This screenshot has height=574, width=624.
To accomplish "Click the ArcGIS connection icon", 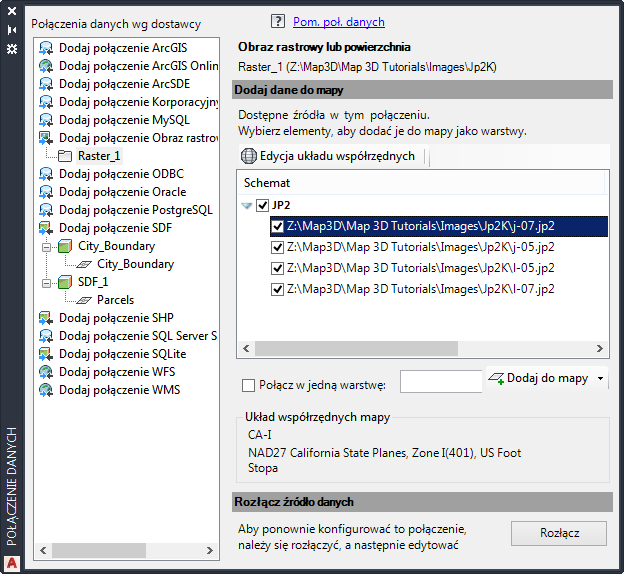I will (x=46, y=48).
